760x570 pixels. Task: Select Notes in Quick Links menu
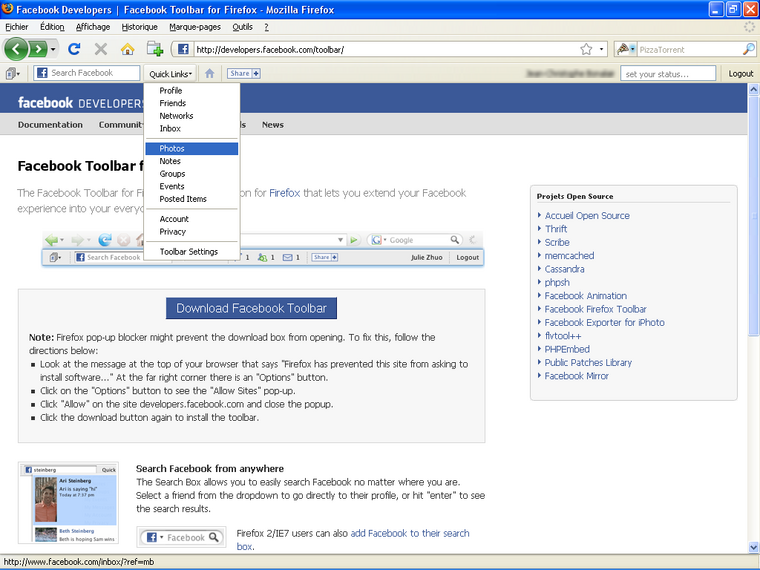[191, 161]
